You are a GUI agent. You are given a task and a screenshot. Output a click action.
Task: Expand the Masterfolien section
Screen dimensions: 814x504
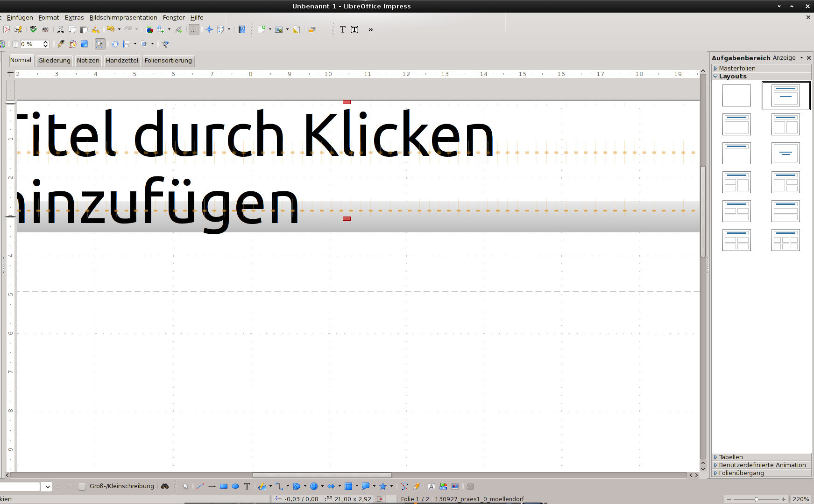pos(761,68)
